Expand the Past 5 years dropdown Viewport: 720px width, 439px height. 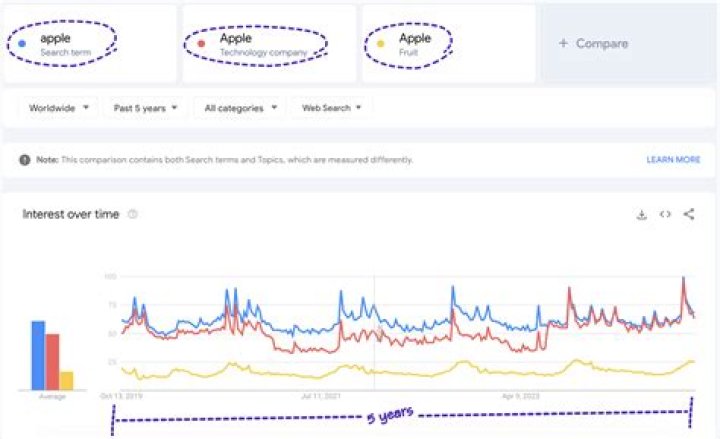coord(145,108)
